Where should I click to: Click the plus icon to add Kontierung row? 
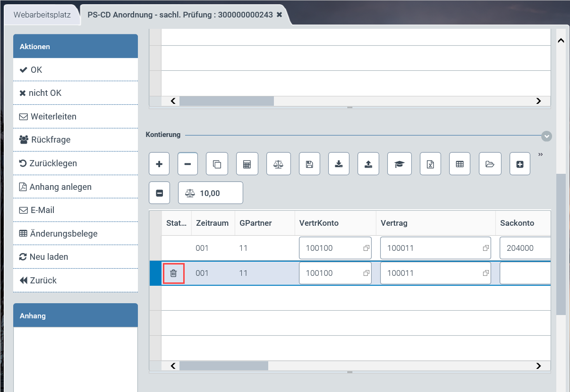point(159,164)
